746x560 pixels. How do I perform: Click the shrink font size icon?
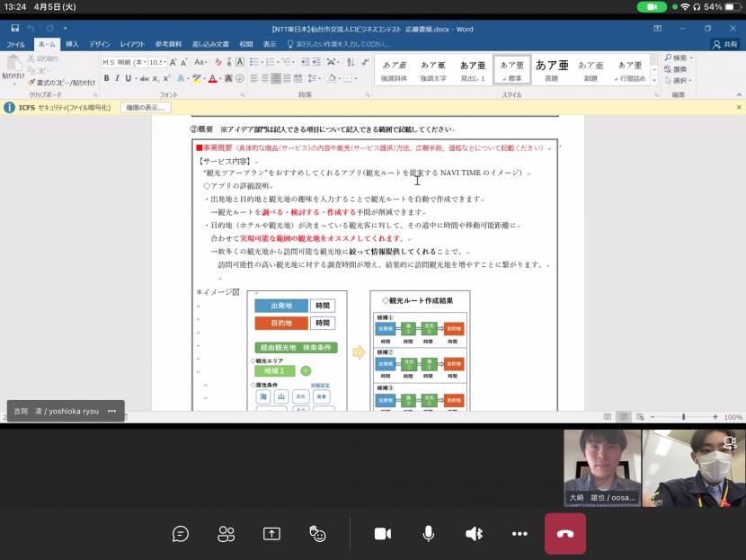(x=183, y=62)
